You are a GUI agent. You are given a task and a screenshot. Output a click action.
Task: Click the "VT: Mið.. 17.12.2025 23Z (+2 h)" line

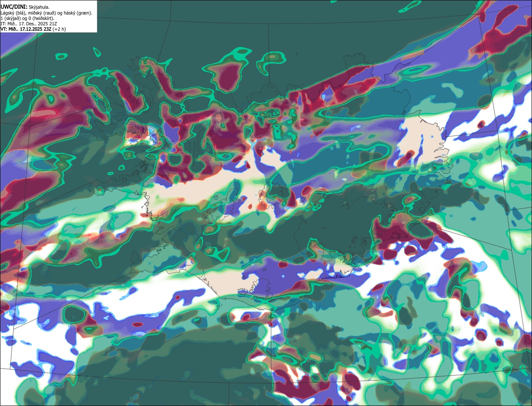coord(33,29)
